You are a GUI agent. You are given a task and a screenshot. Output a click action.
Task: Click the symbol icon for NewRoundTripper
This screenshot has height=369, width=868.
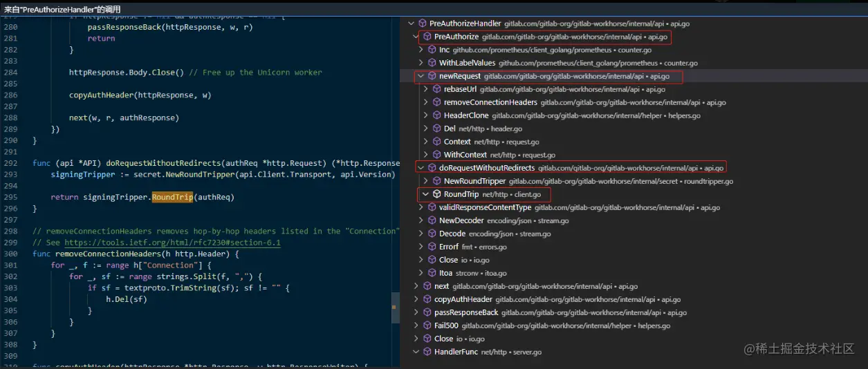coord(437,181)
